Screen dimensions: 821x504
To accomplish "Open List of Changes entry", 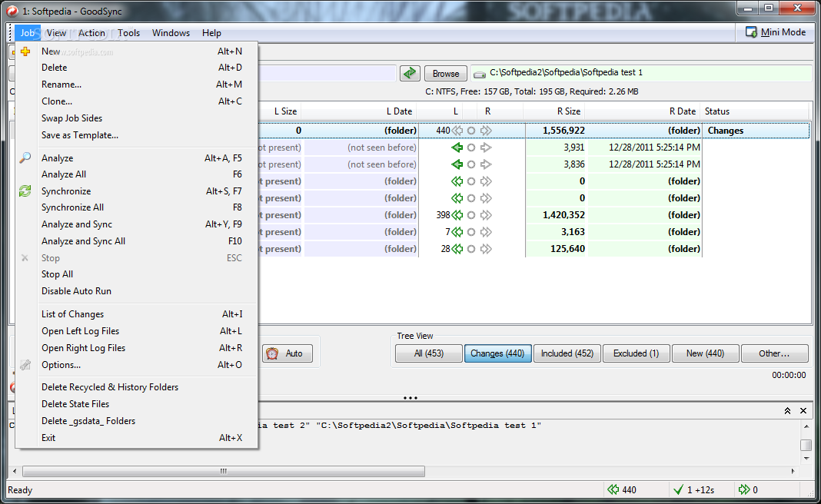I will [x=137, y=314].
